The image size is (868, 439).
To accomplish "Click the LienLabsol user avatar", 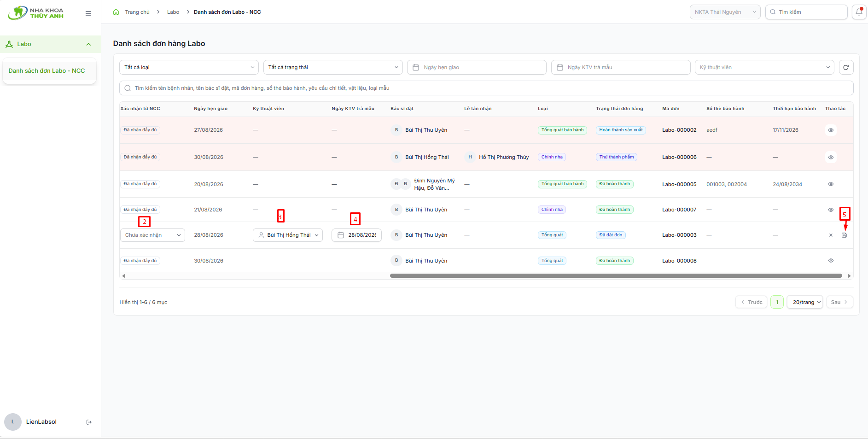I will coord(13,422).
